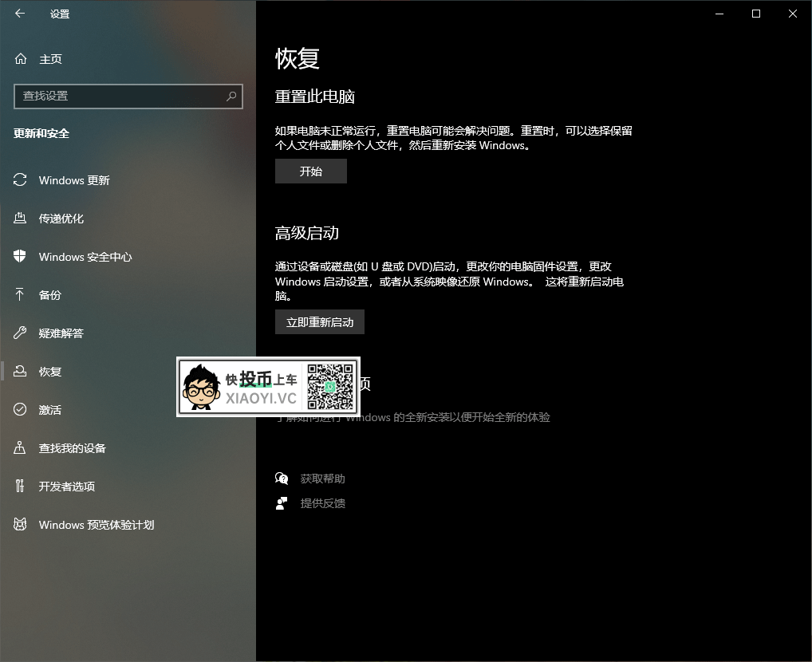Click the 恢复 recovery icon
Viewport: 812px width, 662px height.
20,371
